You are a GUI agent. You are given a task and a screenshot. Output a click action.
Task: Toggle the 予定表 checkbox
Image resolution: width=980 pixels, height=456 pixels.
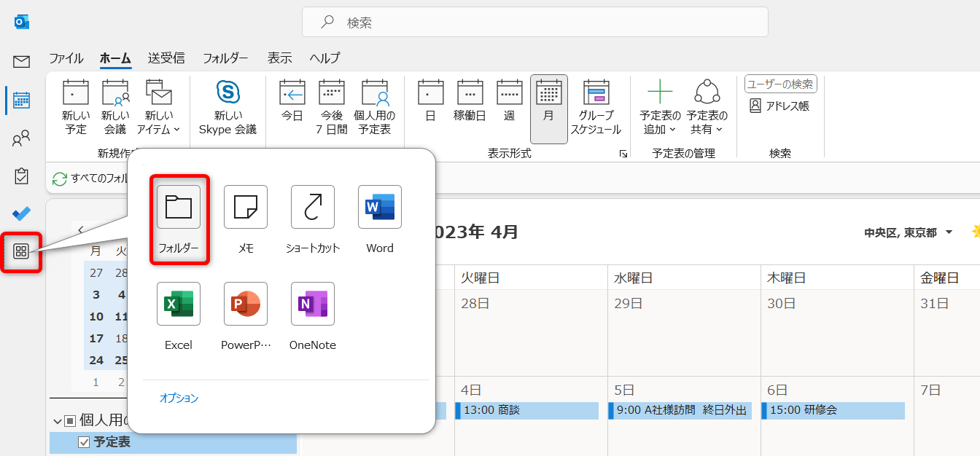tap(83, 441)
